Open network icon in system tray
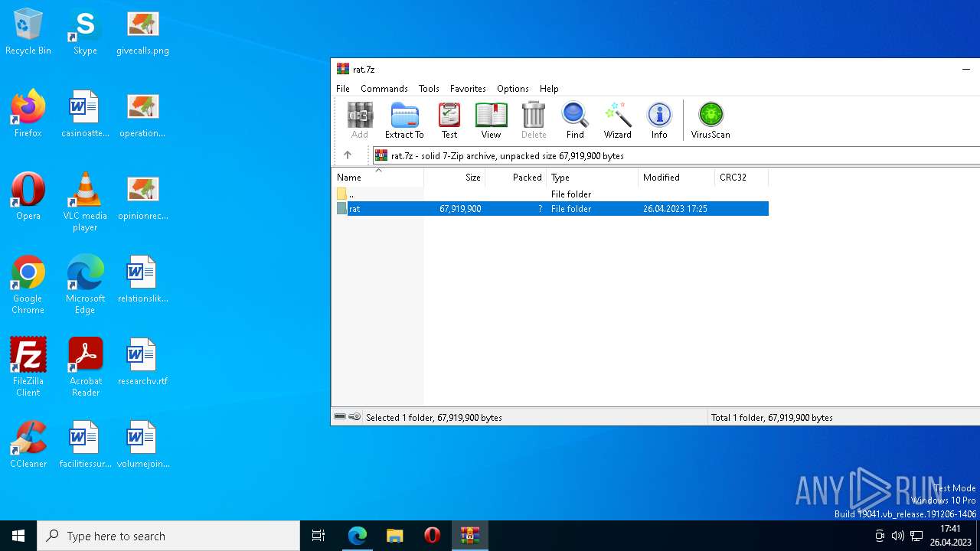This screenshot has height=551, width=980. tap(916, 536)
